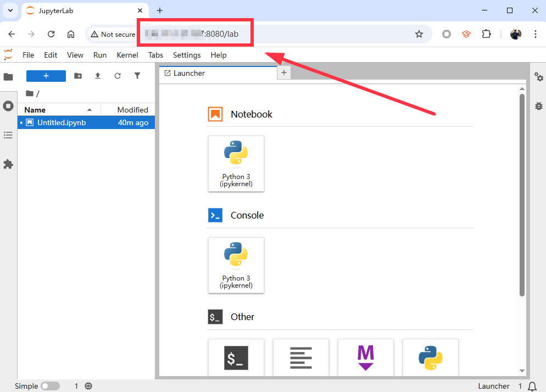Open the Chrome profile avatar
546x392 pixels.
pyautogui.click(x=516, y=34)
